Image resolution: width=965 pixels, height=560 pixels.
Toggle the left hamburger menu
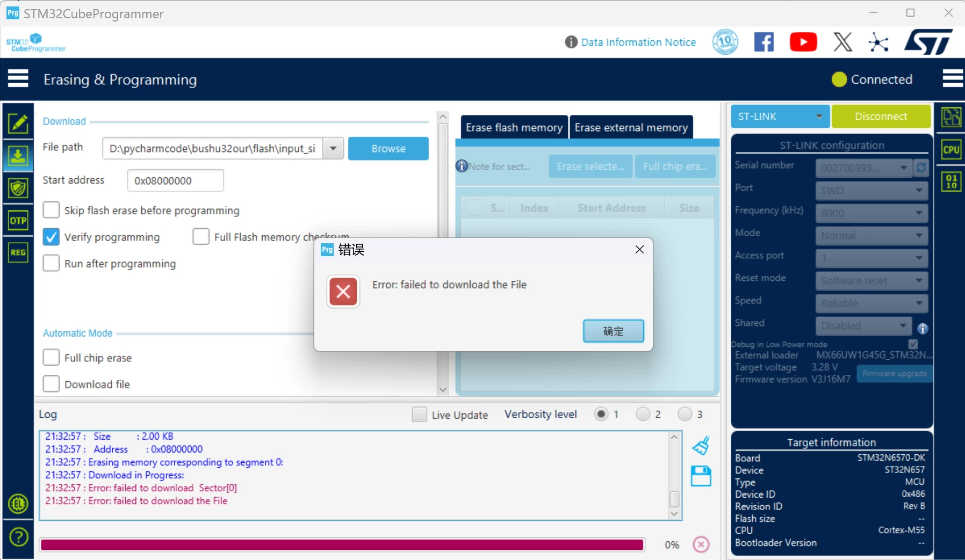[18, 78]
